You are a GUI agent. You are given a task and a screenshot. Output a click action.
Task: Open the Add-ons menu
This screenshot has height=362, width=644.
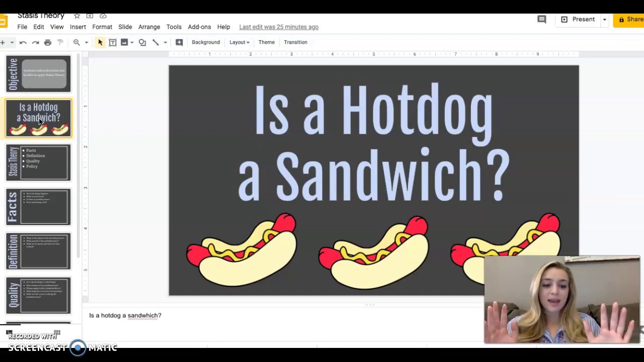[199, 27]
